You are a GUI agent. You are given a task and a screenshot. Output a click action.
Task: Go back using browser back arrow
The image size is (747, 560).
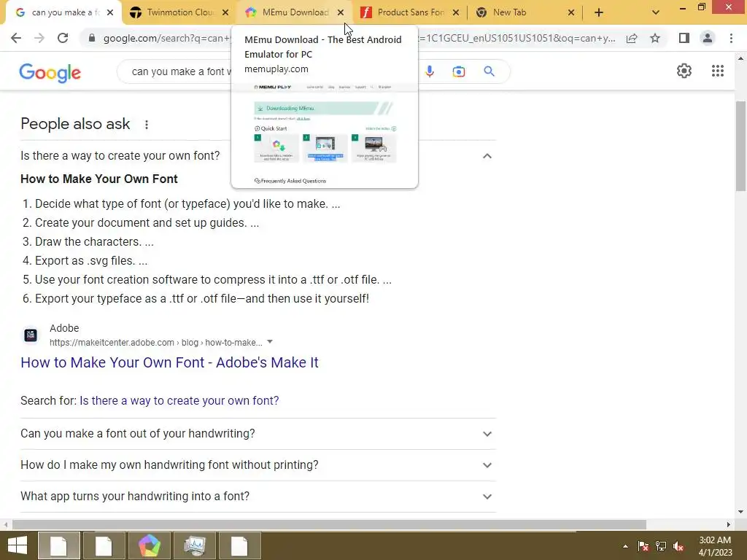(16, 38)
